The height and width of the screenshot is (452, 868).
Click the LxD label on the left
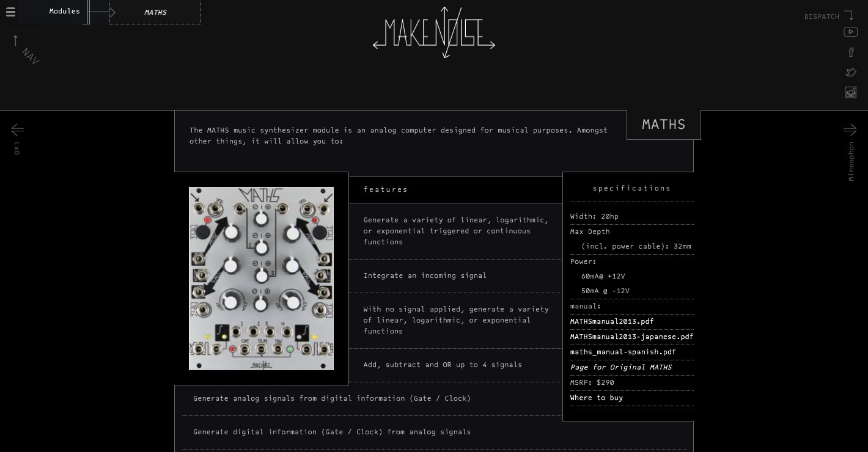tap(17, 148)
